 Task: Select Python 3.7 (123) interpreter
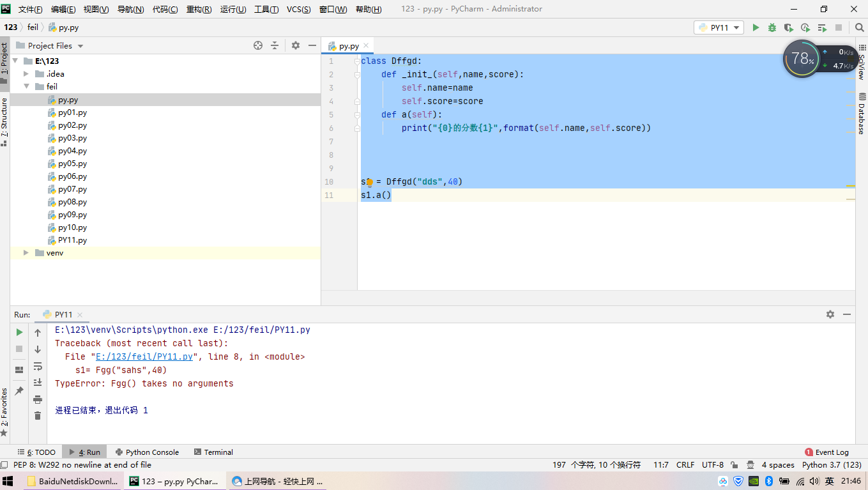pos(832,465)
